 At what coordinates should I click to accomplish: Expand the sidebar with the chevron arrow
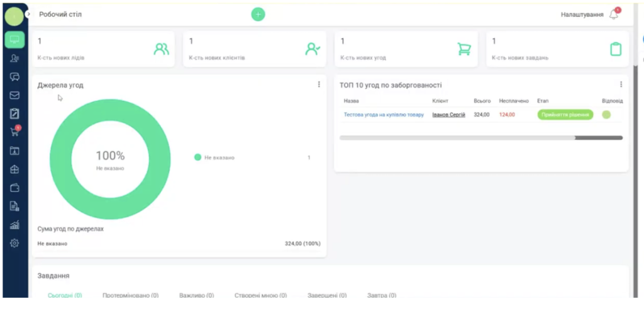[28, 14]
